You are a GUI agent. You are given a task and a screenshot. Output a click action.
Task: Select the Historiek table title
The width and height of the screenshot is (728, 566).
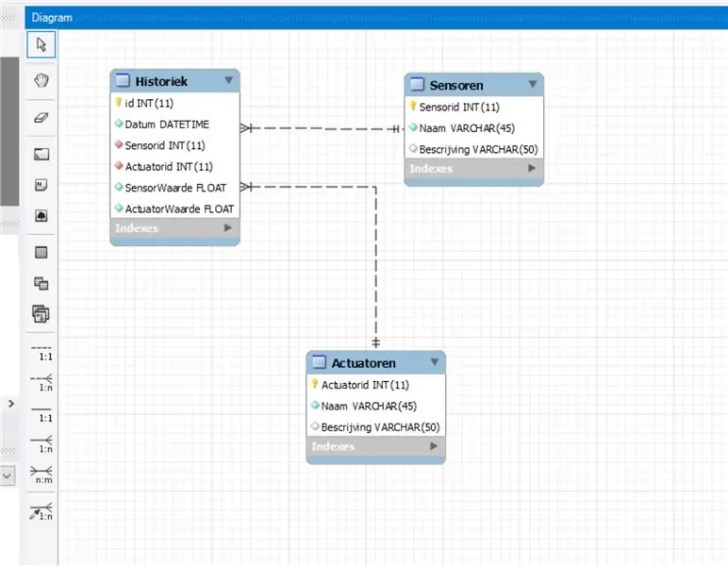click(x=161, y=81)
